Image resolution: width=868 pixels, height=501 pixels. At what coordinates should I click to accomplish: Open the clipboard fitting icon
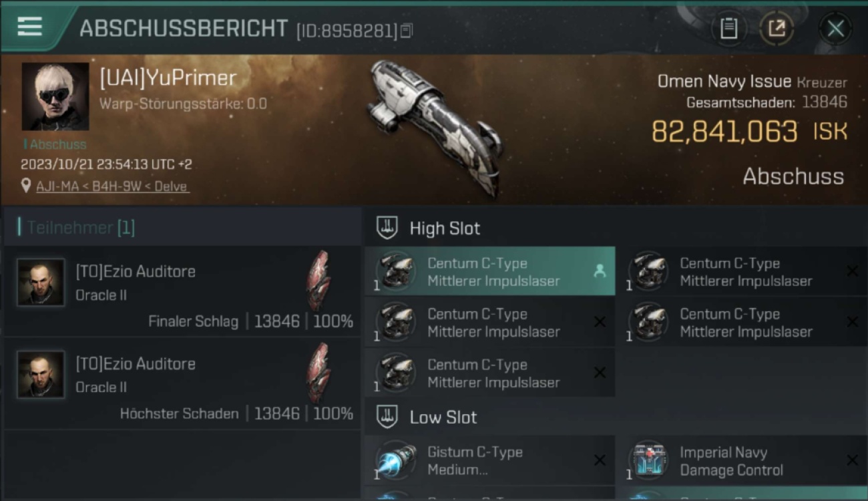click(x=728, y=29)
